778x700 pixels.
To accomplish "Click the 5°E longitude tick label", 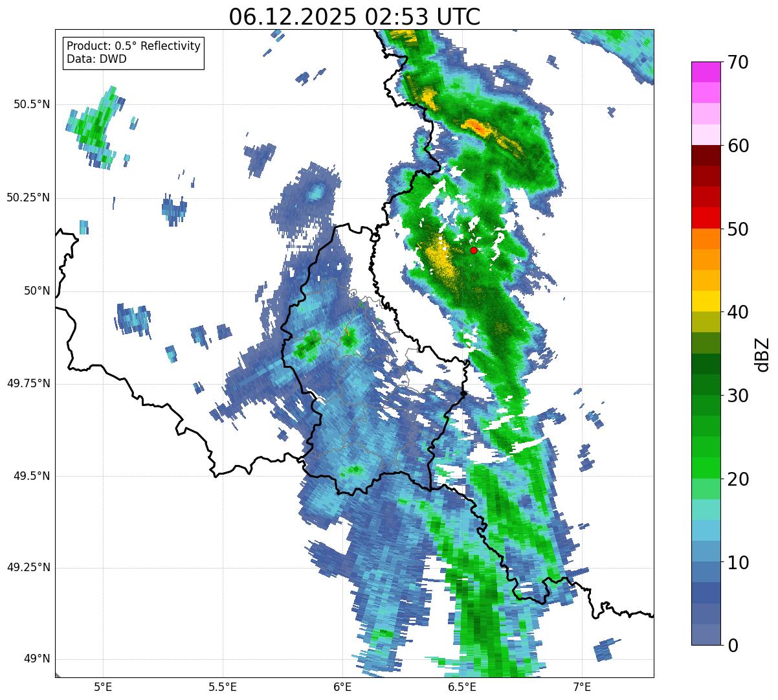I will point(103,686).
